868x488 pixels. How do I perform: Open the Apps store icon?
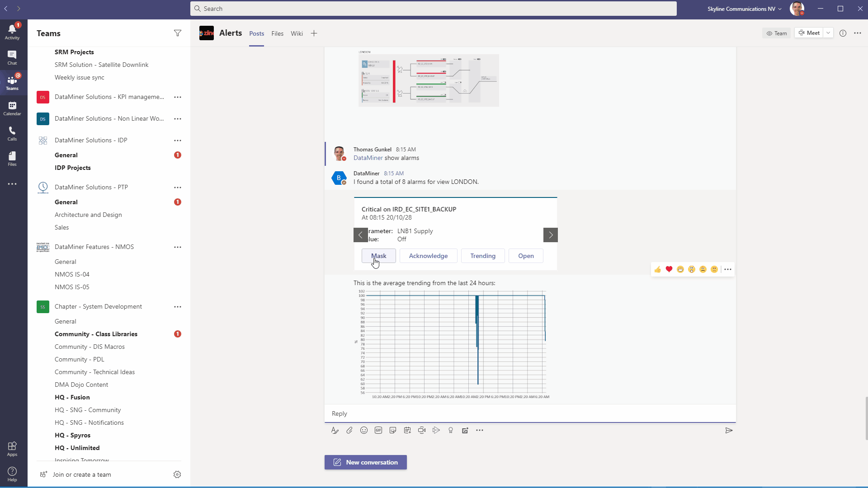[x=12, y=449]
